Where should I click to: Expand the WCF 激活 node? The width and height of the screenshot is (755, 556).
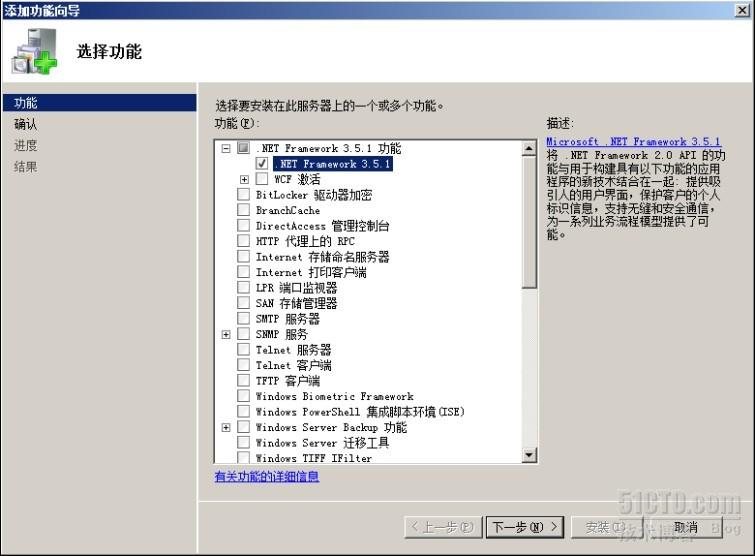245,180
